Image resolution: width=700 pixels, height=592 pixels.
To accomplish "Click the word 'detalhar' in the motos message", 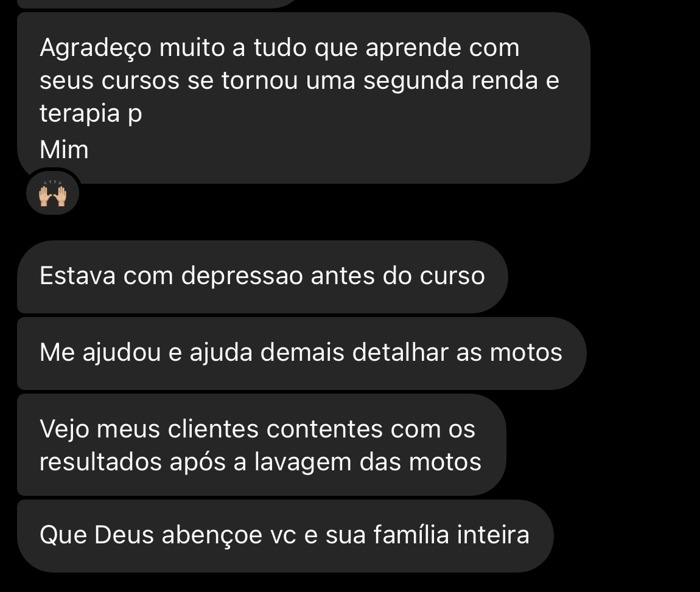I will point(400,352).
